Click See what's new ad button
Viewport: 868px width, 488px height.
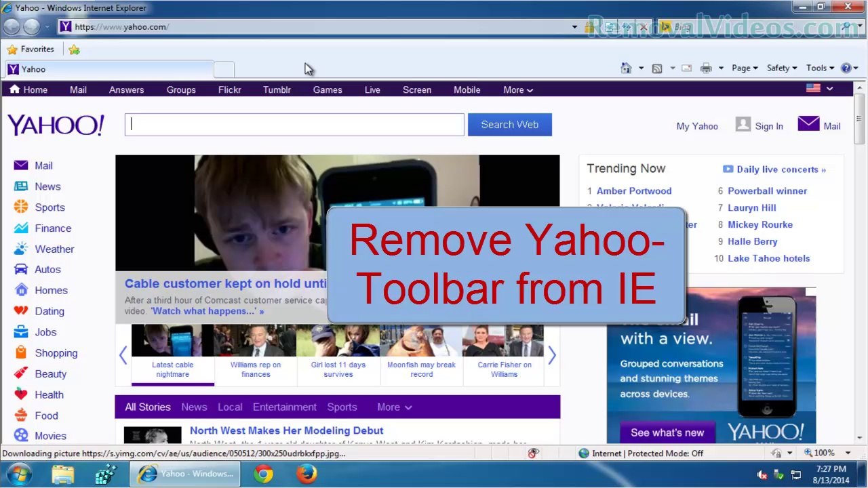tap(667, 432)
